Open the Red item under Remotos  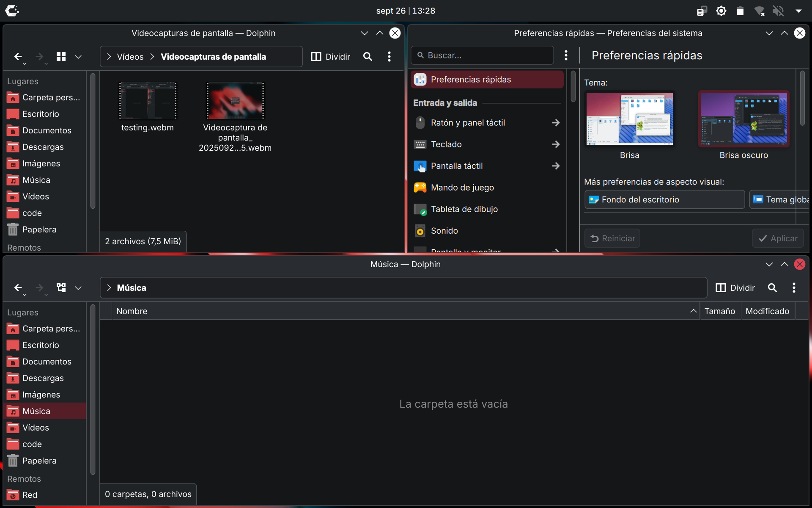[44, 495]
